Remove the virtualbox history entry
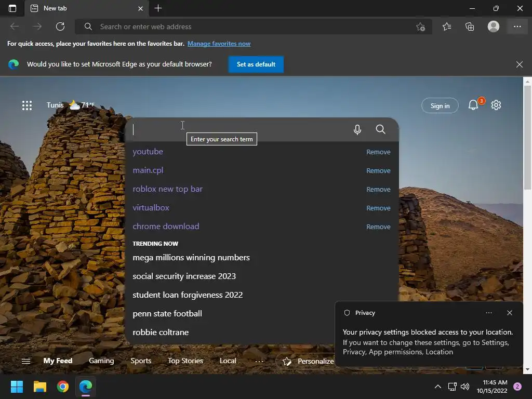The image size is (532, 399). 378,208
